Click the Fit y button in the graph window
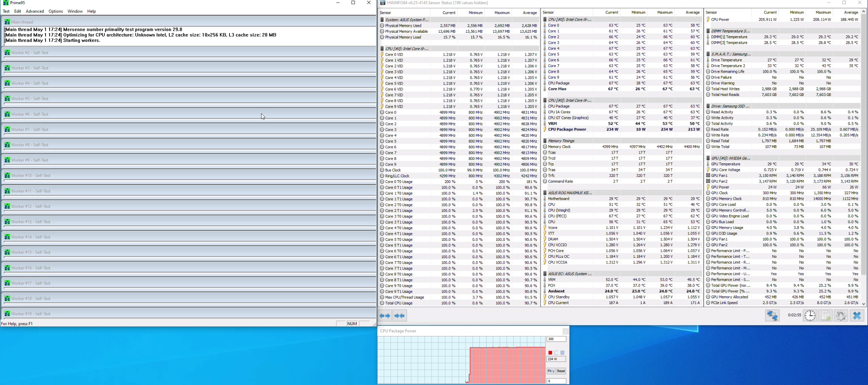The width and height of the screenshot is (868, 385). pyautogui.click(x=551, y=371)
